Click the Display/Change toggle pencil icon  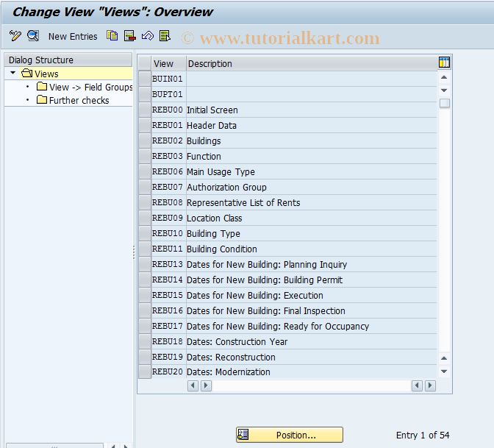[15, 35]
